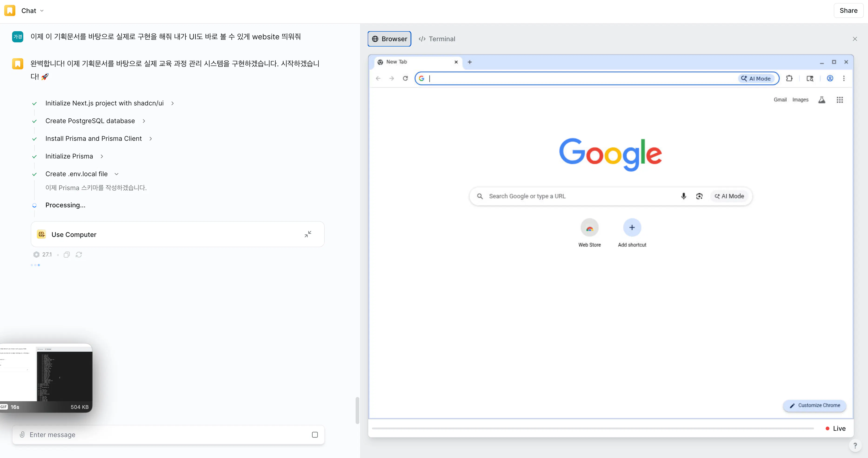868x458 pixels.
Task: Expand Initialize Next.js project step
Action: tap(173, 103)
